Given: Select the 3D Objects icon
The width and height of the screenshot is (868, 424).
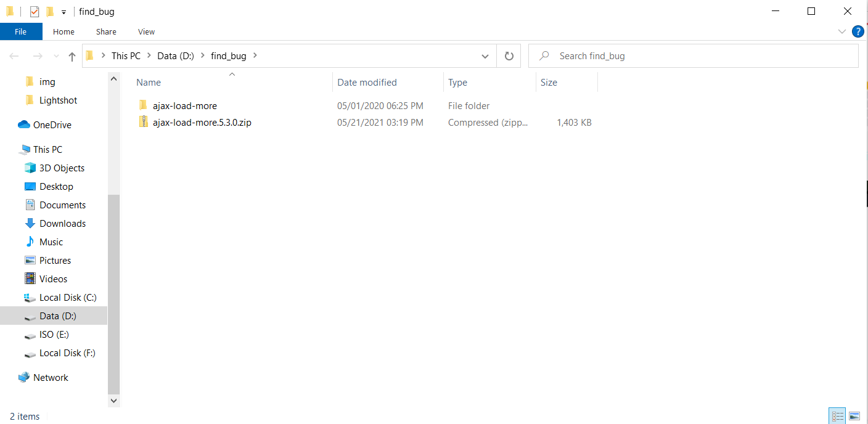Looking at the screenshot, I should (30, 168).
